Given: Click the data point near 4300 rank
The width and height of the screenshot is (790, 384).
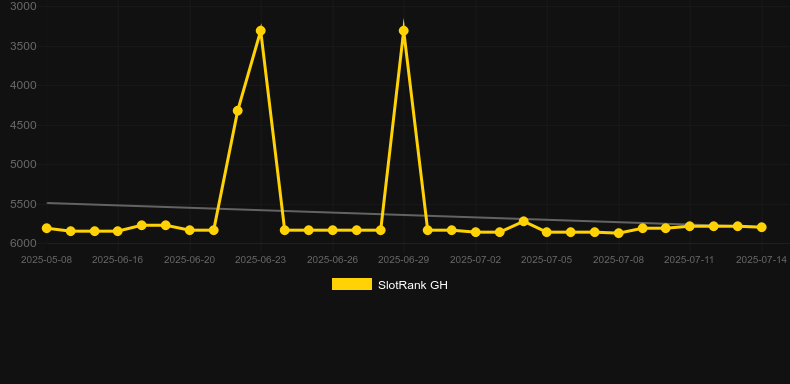Looking at the screenshot, I should click(x=237, y=110).
